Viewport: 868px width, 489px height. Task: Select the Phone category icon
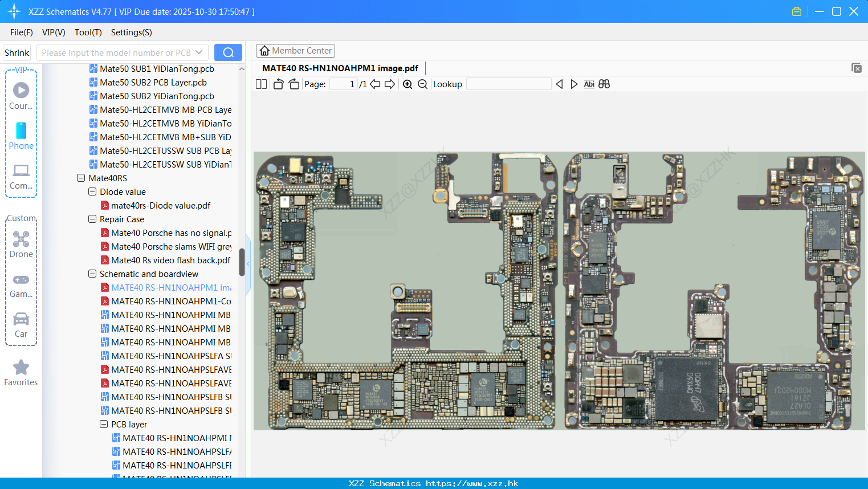(x=21, y=136)
